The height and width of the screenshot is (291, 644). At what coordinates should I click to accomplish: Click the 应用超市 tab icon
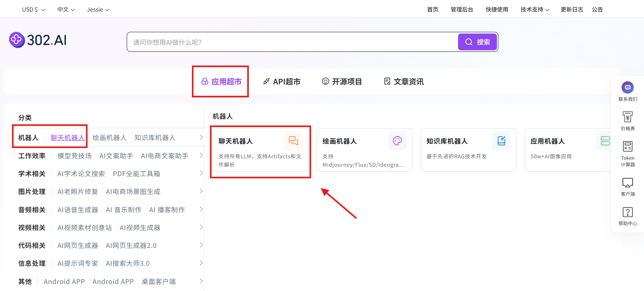205,82
